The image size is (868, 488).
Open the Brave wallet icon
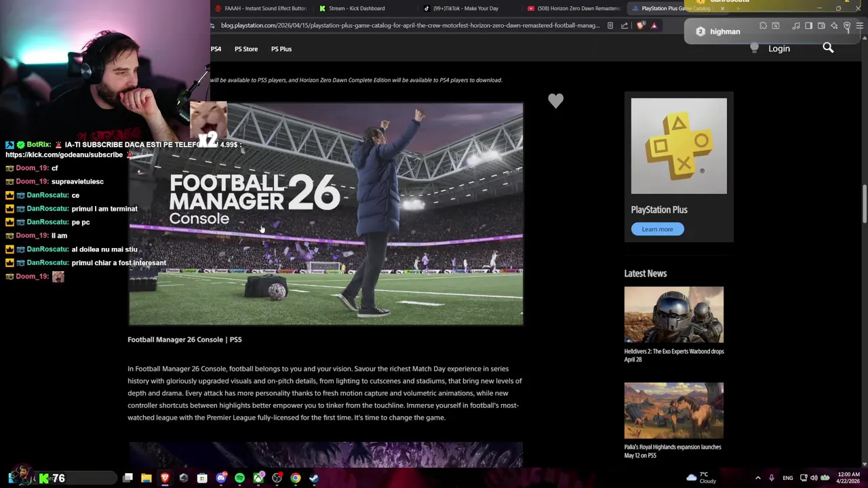pos(821,26)
